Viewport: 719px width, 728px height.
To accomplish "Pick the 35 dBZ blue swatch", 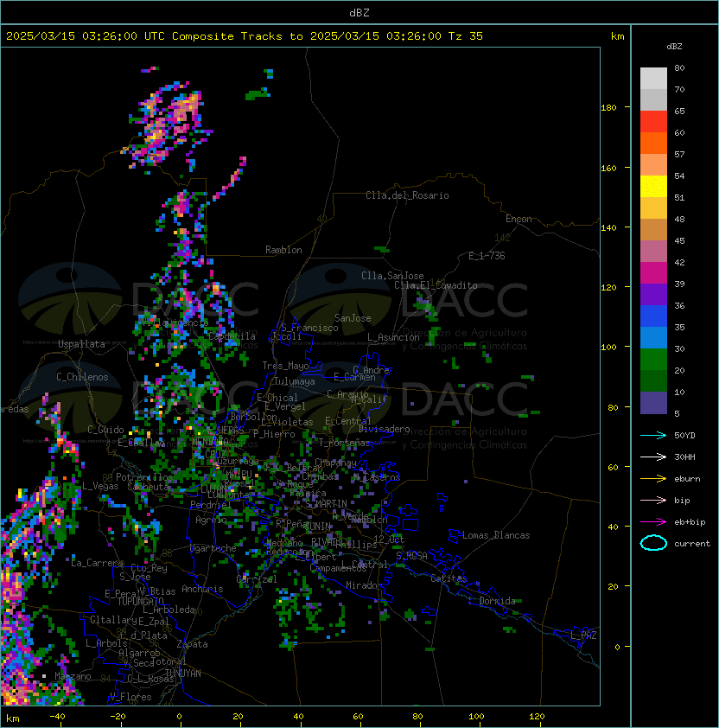I will tap(653, 337).
